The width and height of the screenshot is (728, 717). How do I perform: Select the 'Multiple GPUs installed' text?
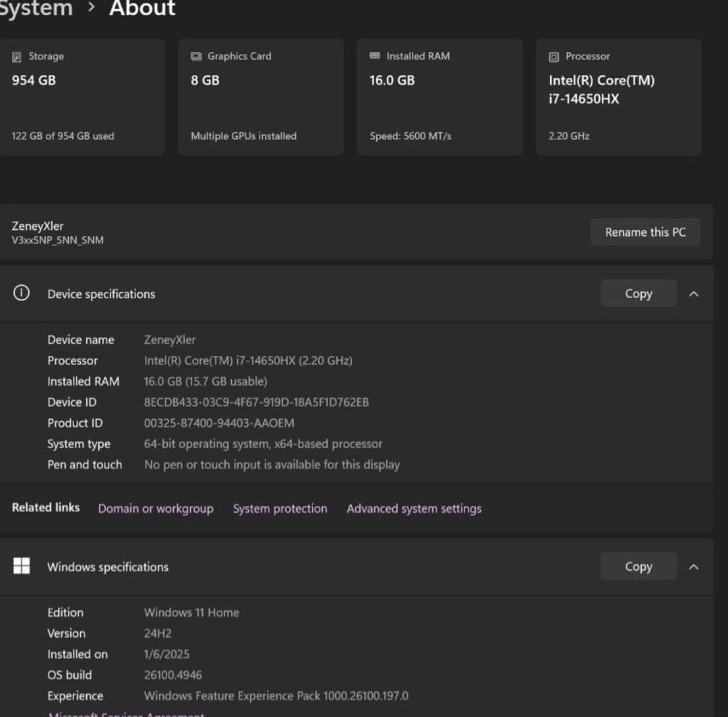click(244, 136)
